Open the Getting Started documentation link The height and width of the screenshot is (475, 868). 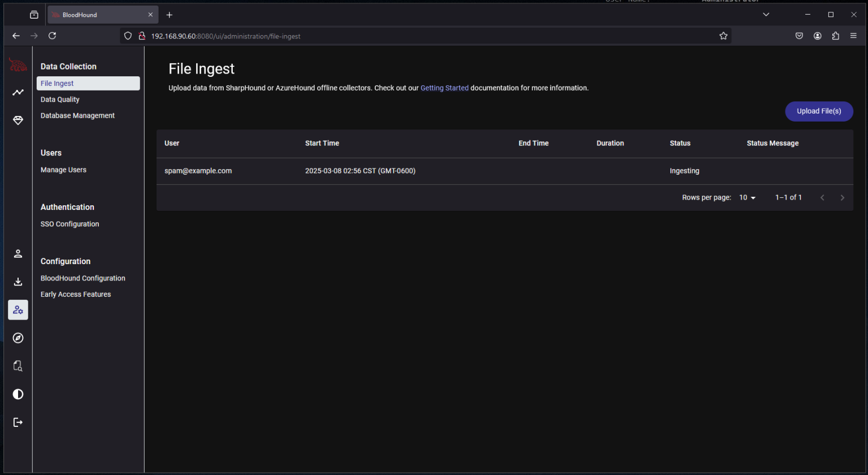point(444,88)
